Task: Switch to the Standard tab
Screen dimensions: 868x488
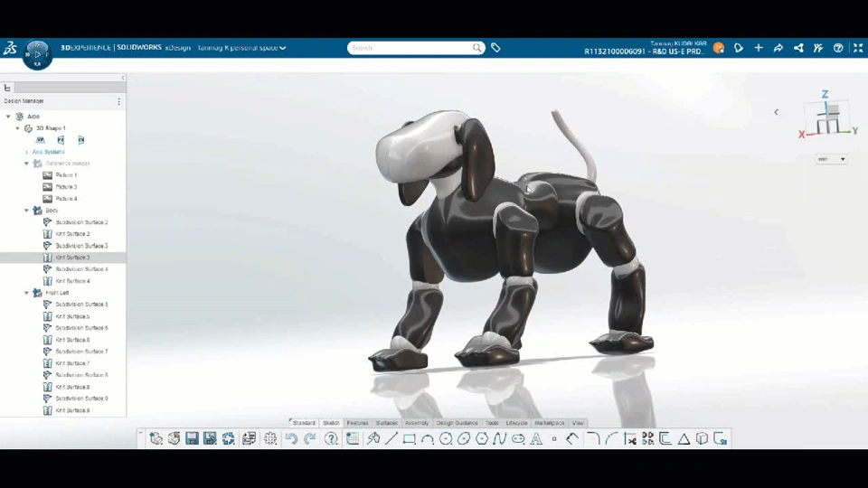Action: (x=303, y=423)
